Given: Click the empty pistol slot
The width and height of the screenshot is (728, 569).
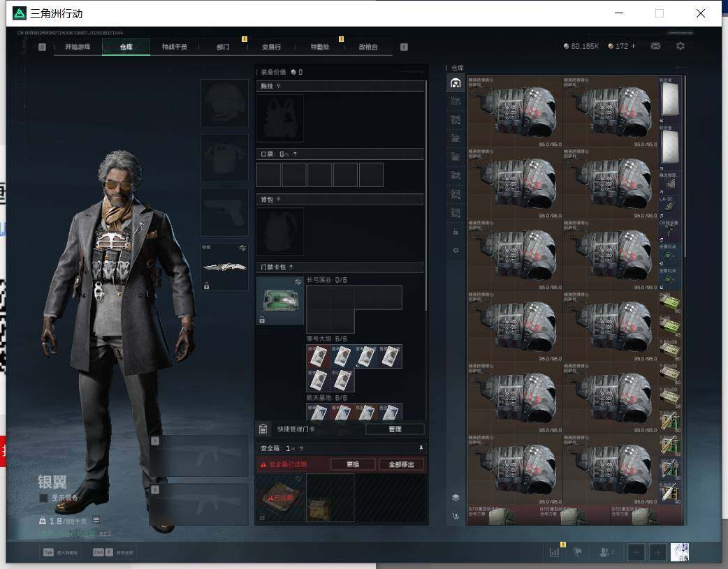Looking at the screenshot, I should click(224, 212).
